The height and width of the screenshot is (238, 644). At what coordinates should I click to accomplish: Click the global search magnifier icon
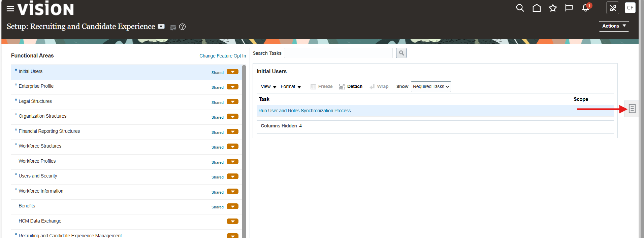coord(520,8)
